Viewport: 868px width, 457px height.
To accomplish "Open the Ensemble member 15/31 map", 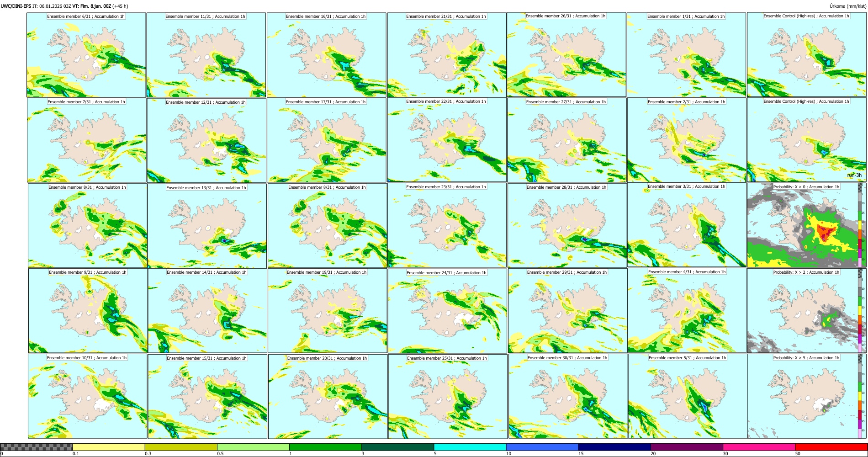I will (x=207, y=397).
